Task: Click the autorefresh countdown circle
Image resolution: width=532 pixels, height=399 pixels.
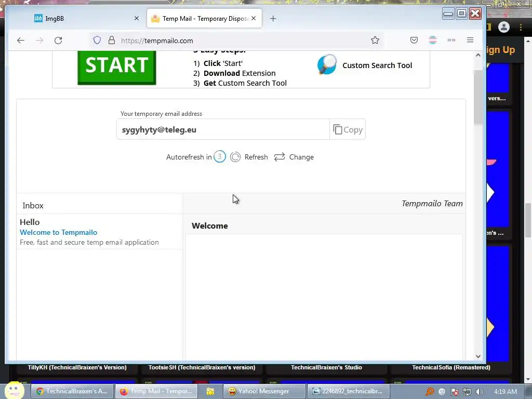Action: [220, 157]
